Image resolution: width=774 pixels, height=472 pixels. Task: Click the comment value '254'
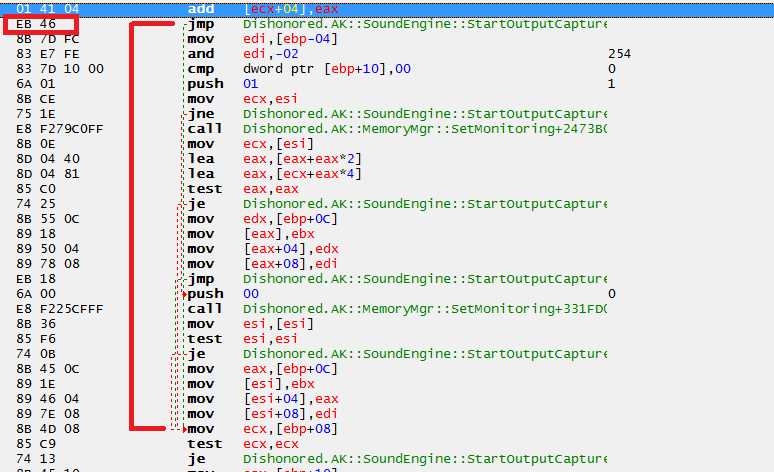[x=619, y=54]
